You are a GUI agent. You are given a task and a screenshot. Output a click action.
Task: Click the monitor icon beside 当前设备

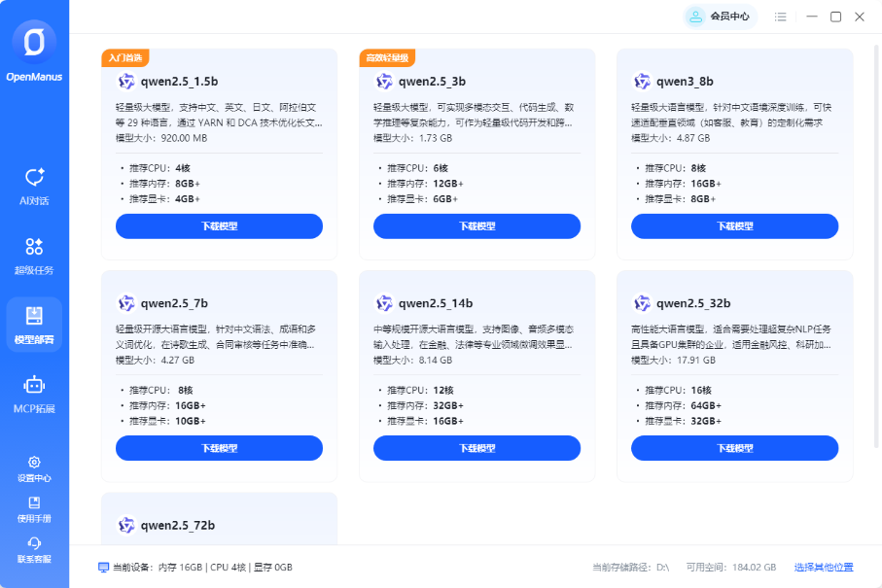105,565
